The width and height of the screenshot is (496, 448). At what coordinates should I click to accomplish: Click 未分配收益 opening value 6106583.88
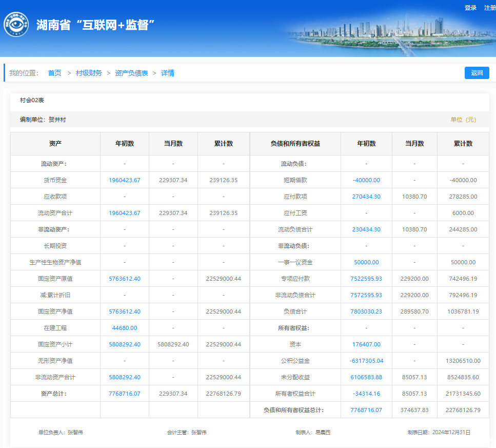pyautogui.click(x=366, y=377)
